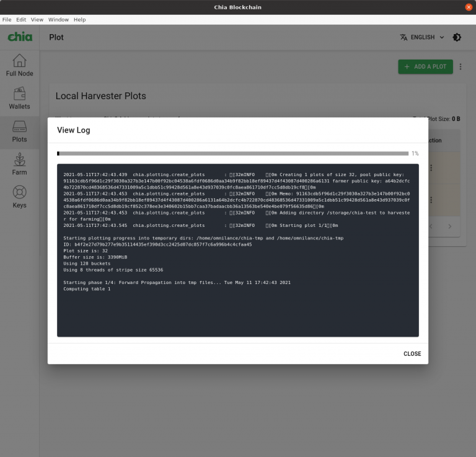476x457 pixels.
Task: Open the Edit menu
Action: [x=21, y=20]
